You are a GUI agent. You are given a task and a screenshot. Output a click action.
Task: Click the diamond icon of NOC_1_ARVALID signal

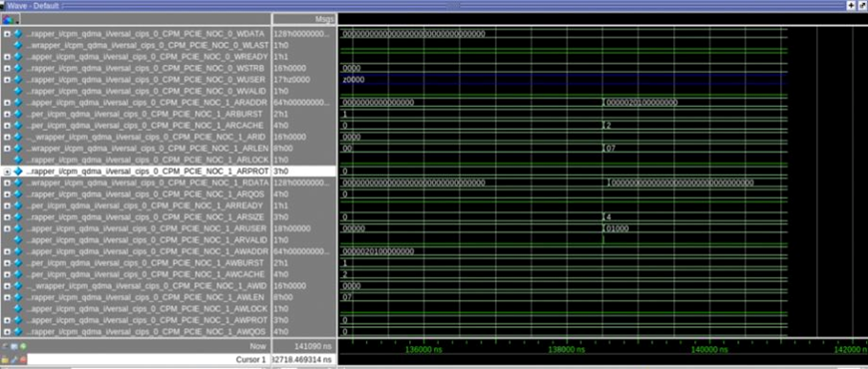[x=18, y=240]
